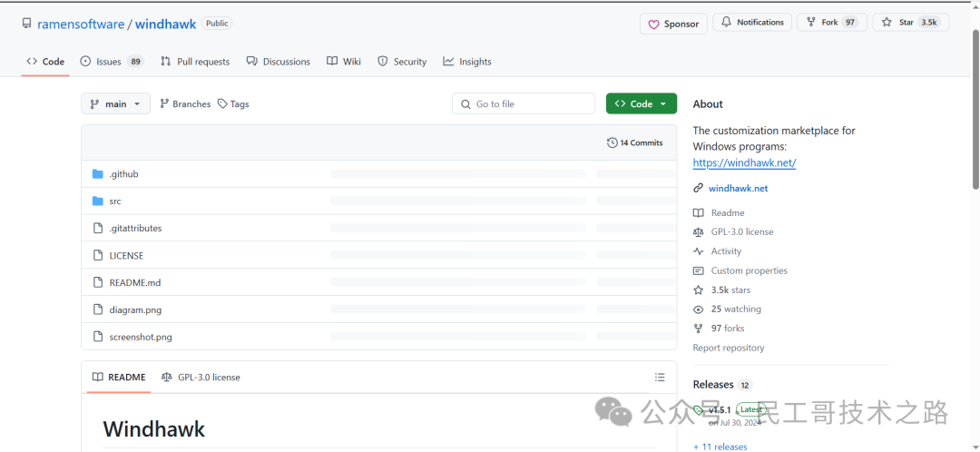This screenshot has height=452, width=980.
Task: Select the GPL-3.0 license tab
Action: tap(201, 377)
